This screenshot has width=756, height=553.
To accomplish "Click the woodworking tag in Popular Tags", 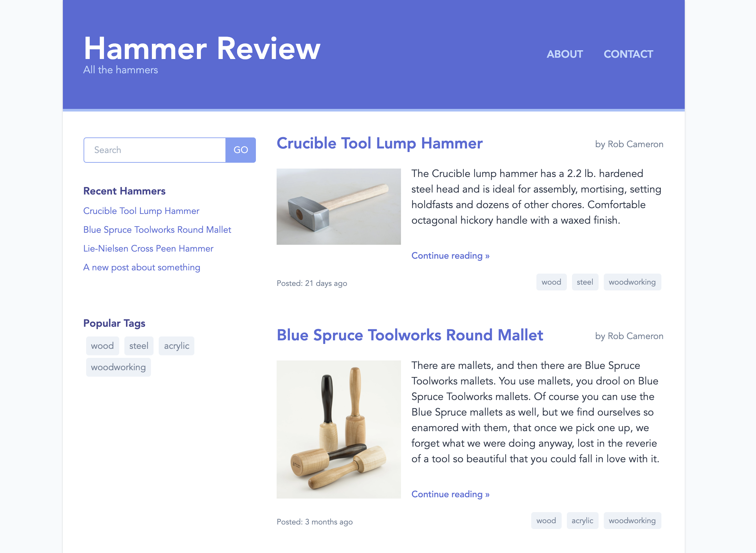I will tap(117, 368).
